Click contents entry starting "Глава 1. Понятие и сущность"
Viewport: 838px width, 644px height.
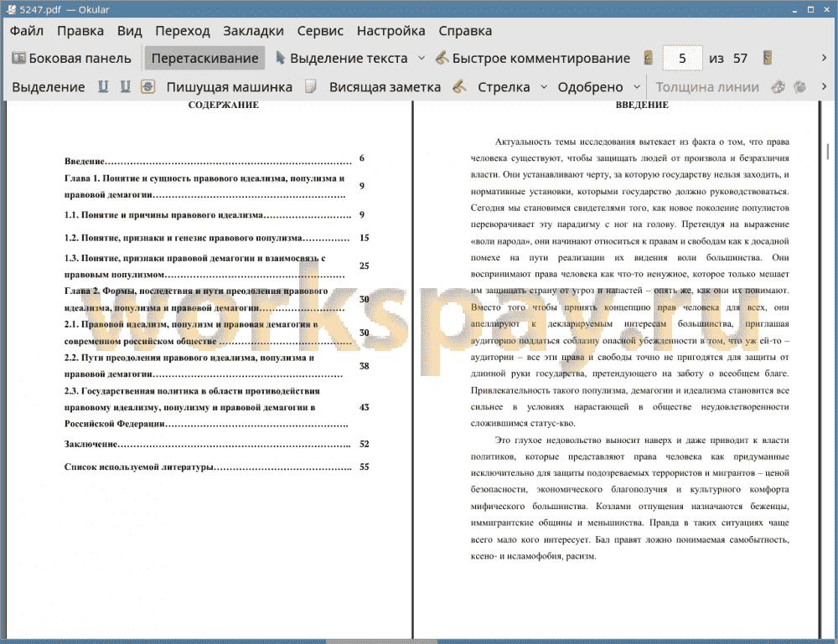(x=204, y=187)
